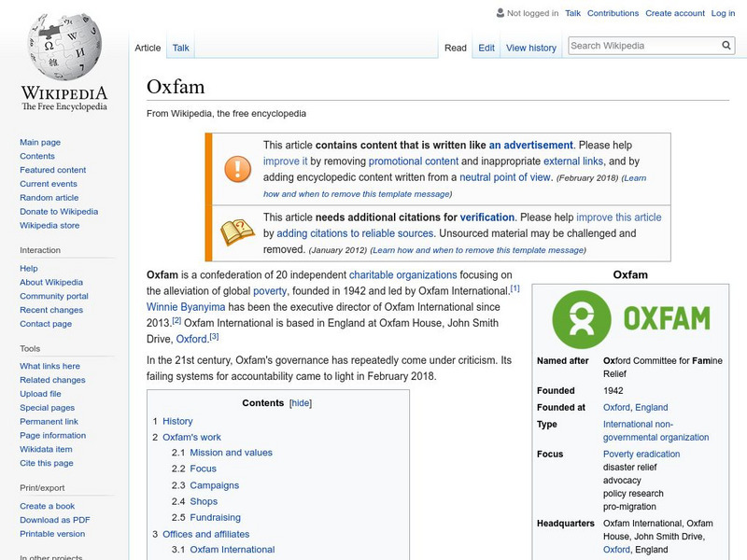Open Recent changes link
Viewport: 747px width, 560px height.
pyautogui.click(x=51, y=310)
